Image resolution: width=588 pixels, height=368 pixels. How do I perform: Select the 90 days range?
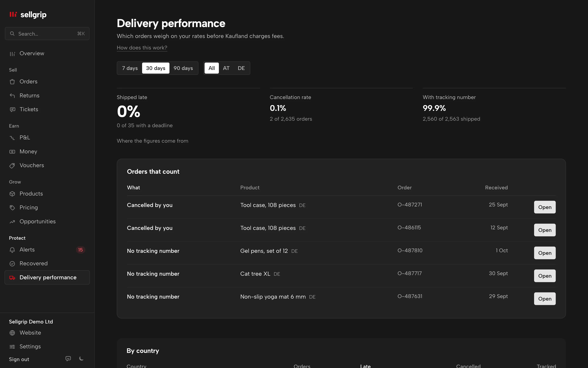coord(183,68)
